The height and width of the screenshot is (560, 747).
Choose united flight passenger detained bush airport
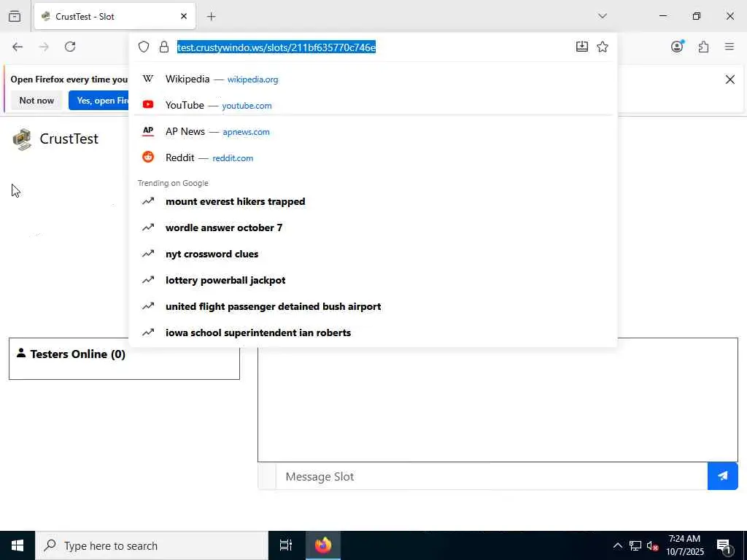pos(373,306)
